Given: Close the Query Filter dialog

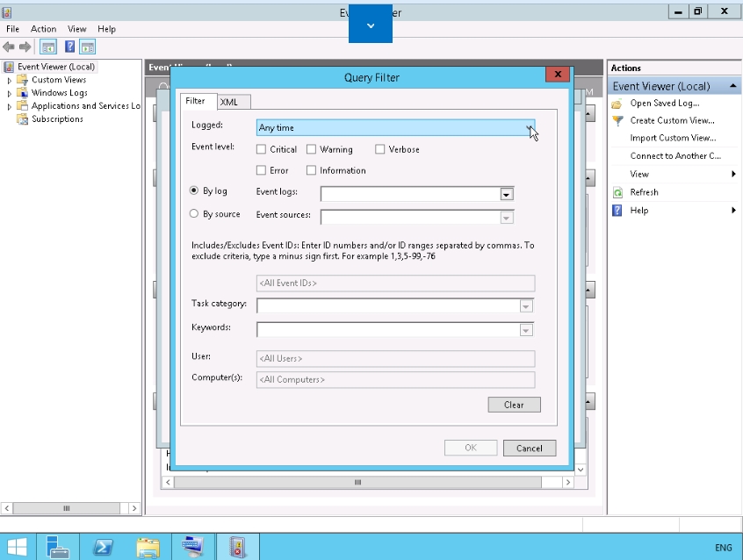Looking at the screenshot, I should pyautogui.click(x=558, y=74).
